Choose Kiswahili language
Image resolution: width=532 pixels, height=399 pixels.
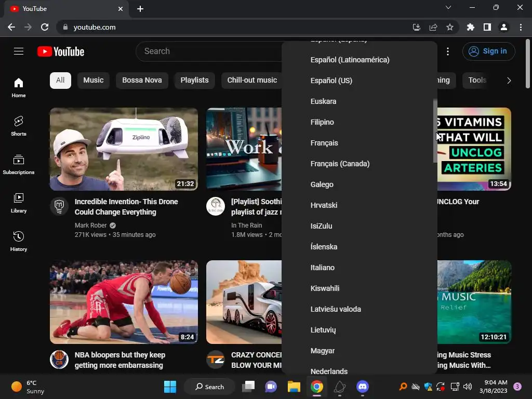point(360,288)
